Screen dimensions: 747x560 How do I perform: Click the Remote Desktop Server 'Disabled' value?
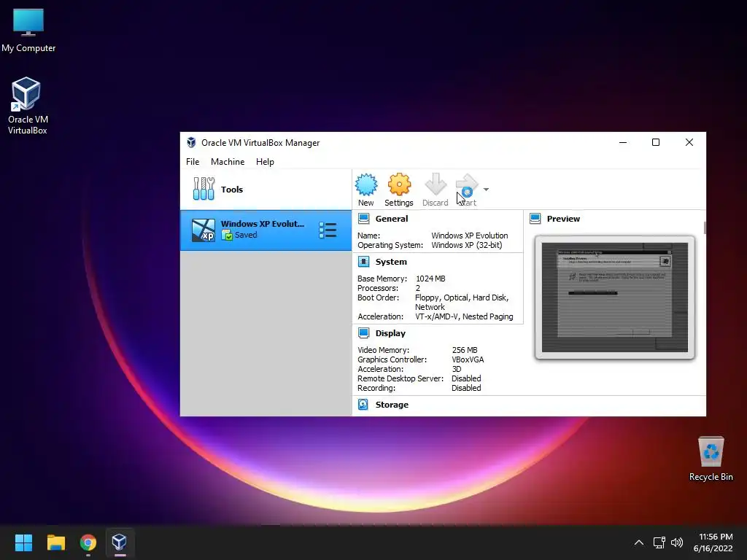[466, 378]
